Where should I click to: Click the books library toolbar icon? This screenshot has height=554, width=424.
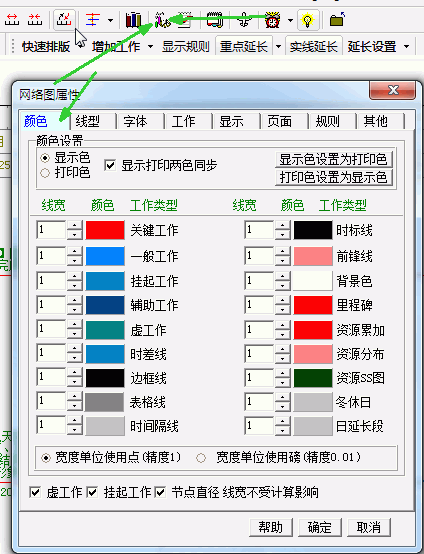point(134,20)
